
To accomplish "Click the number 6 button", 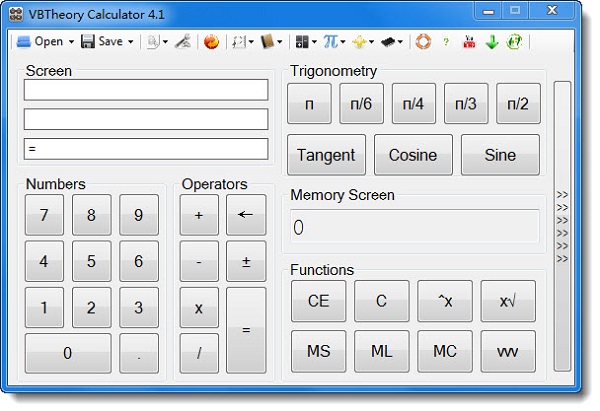I will pos(139,261).
